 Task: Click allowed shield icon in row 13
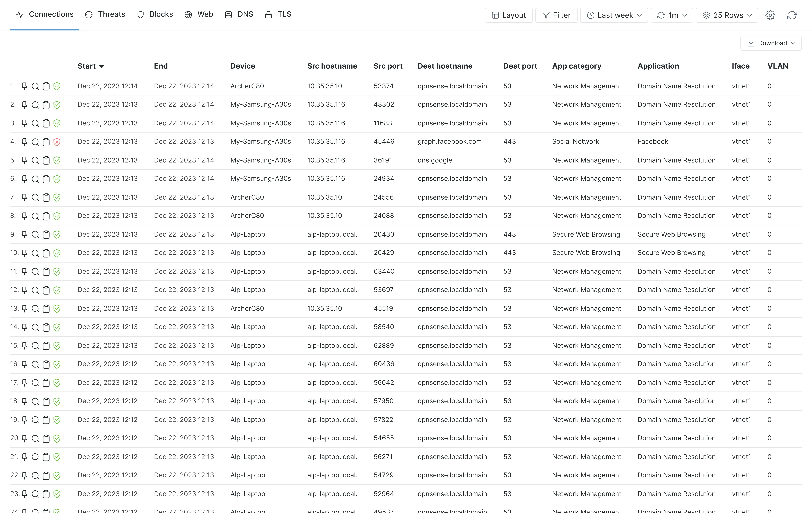(x=57, y=309)
